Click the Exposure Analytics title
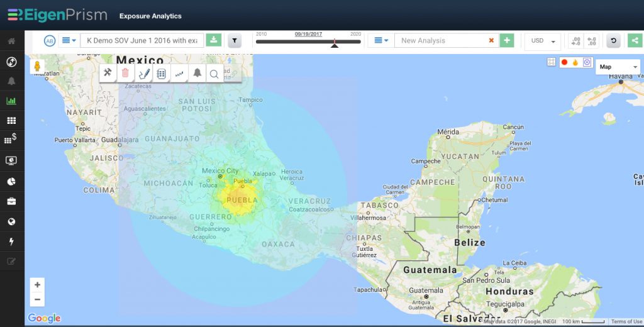 pos(150,16)
